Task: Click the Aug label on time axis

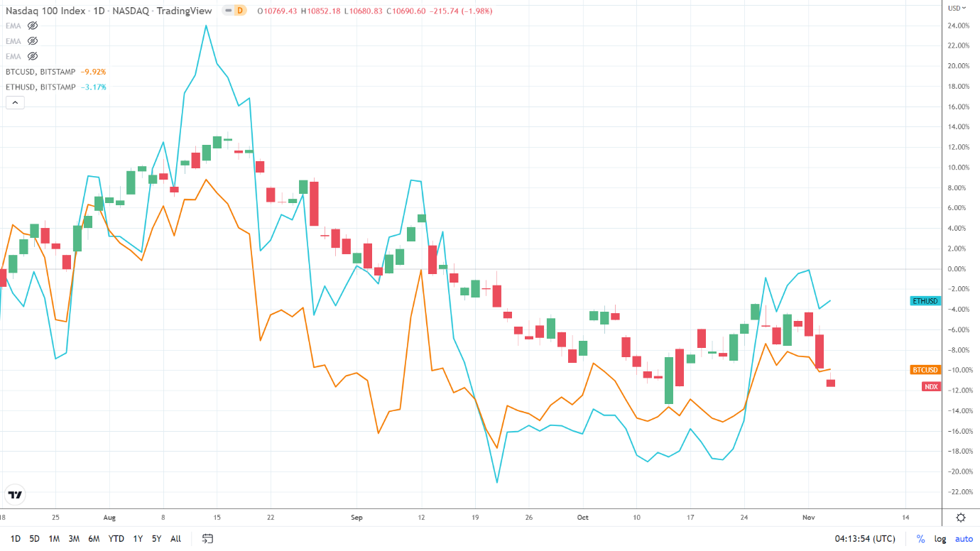Action: coord(109,518)
